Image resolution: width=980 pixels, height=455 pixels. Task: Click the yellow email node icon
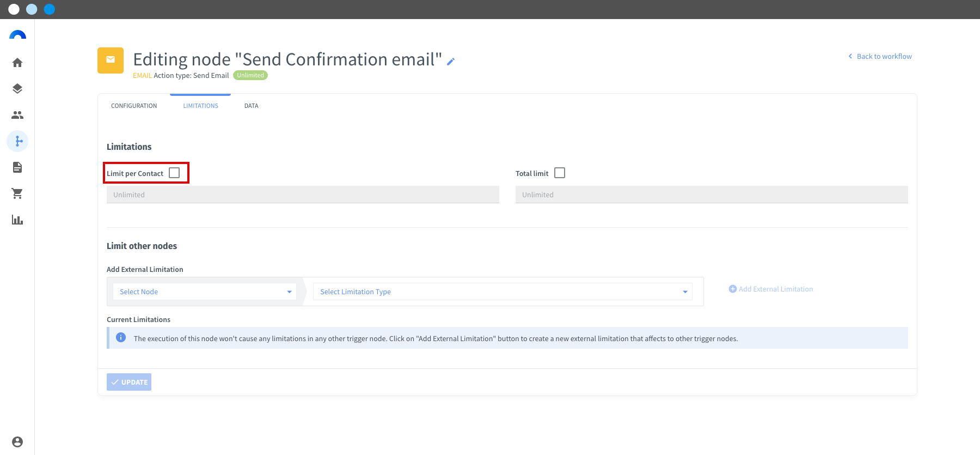click(x=111, y=60)
